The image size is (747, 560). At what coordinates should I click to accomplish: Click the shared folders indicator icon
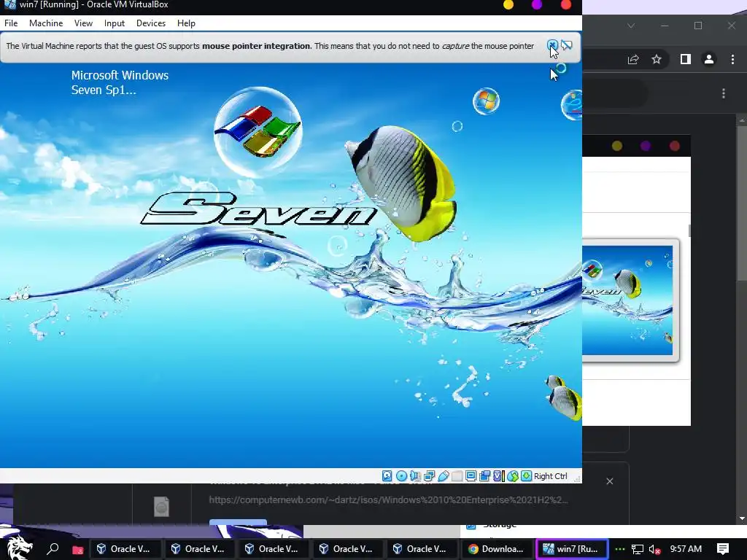[457, 475]
